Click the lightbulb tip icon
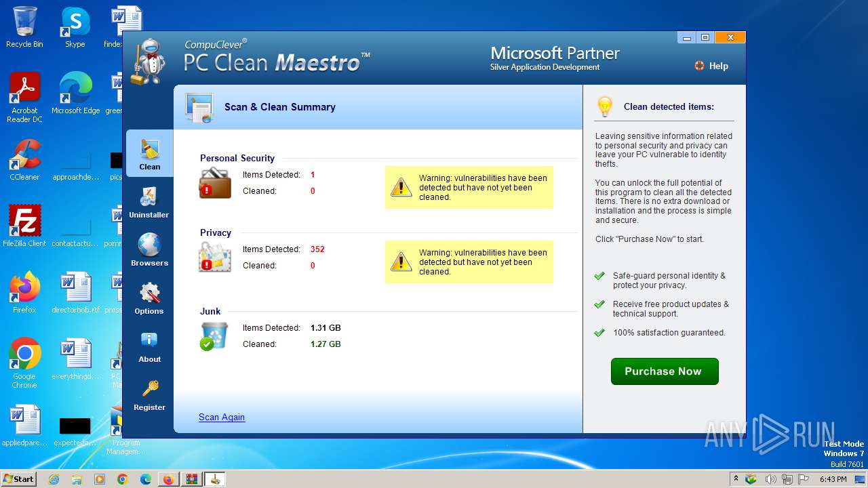This screenshot has height=488, width=868. (604, 106)
